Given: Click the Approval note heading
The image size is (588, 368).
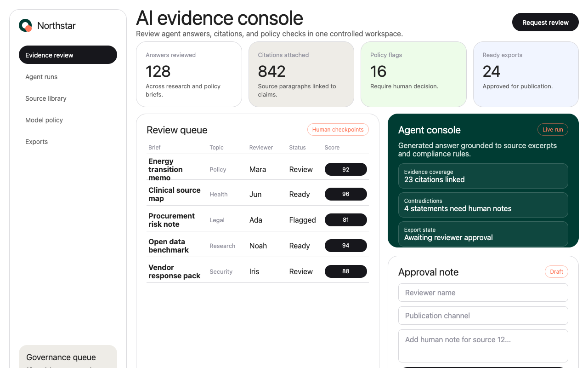Looking at the screenshot, I should pos(429,272).
